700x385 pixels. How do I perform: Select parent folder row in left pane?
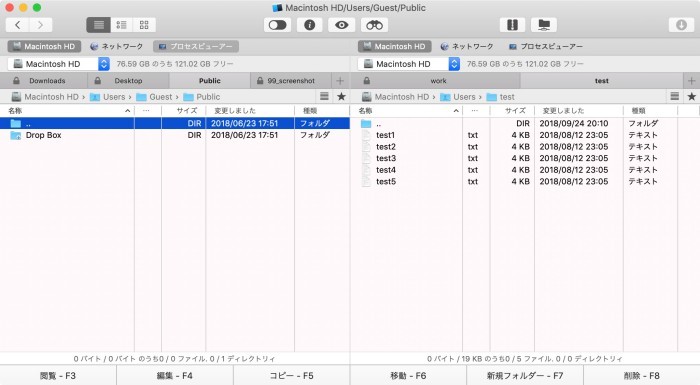coord(175,123)
